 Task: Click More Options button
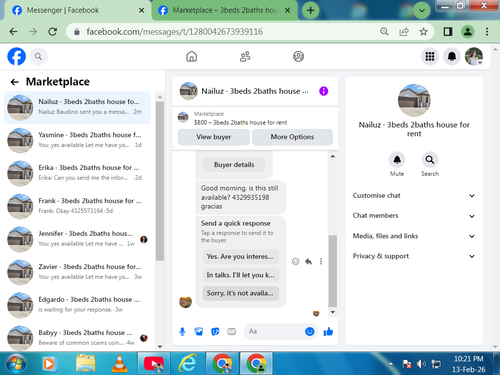pyautogui.click(x=292, y=137)
